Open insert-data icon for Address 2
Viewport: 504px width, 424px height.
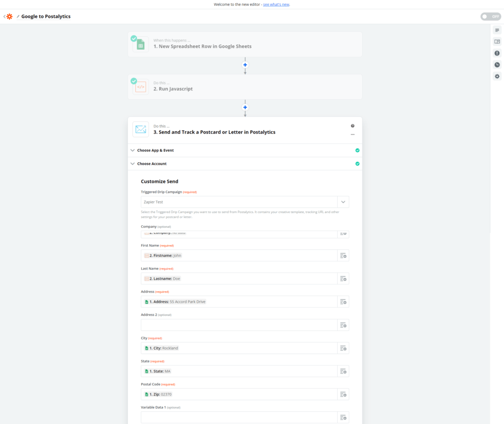pos(343,325)
